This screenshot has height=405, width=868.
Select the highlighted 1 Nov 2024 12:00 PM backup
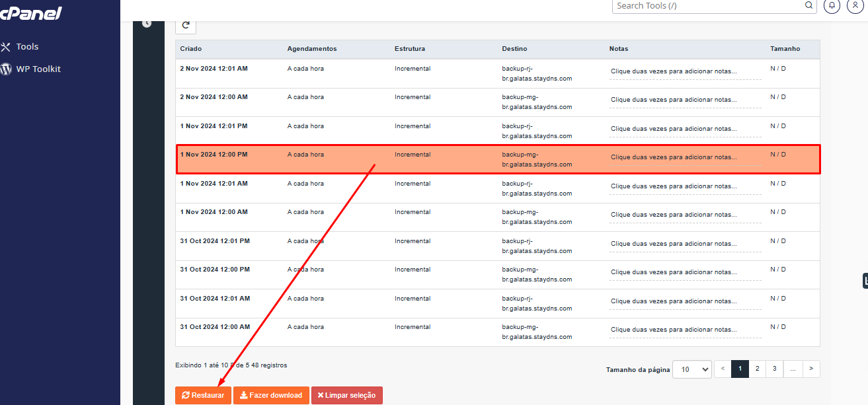pos(498,159)
